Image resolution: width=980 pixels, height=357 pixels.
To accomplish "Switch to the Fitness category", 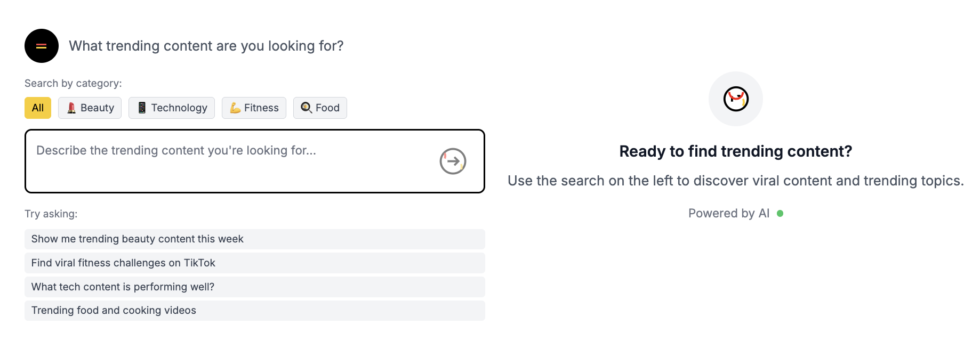I will [x=254, y=108].
